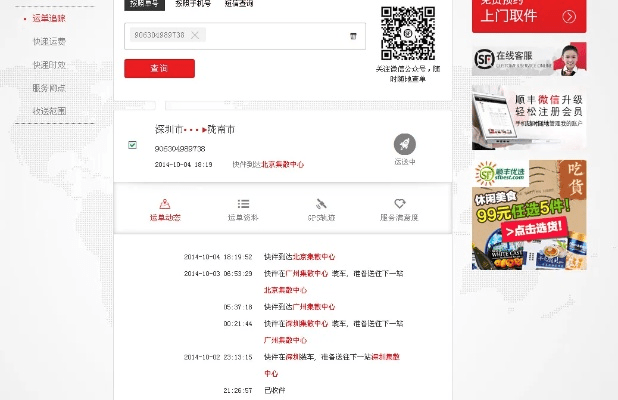This screenshot has width=618, height=400.
Task: Go to 快递运费 in the sidebar
Action: click(49, 41)
